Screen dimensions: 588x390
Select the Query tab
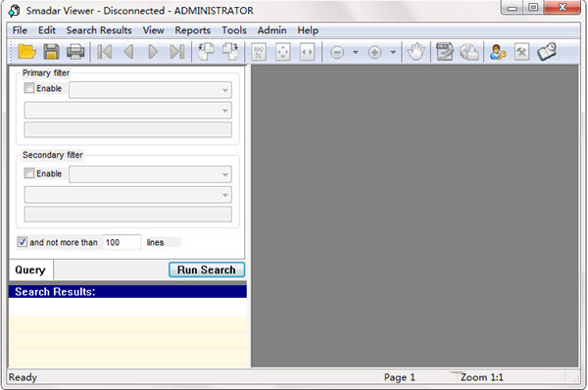pos(30,270)
